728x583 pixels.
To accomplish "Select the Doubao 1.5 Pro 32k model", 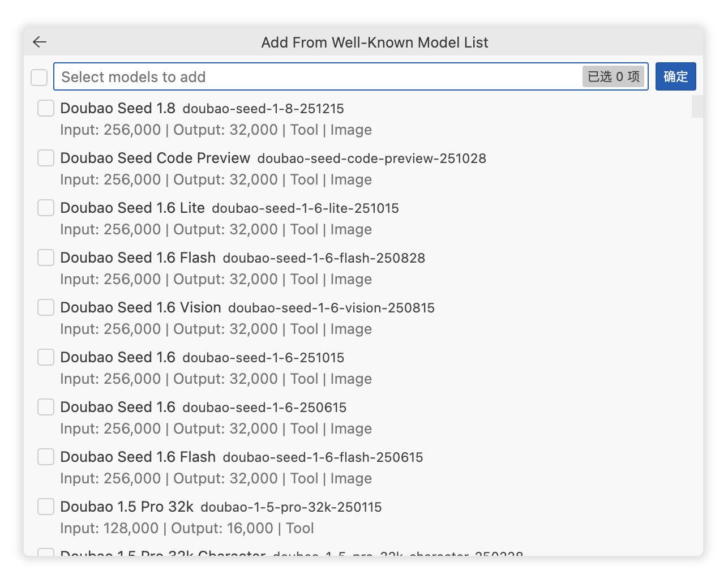I will point(45,507).
